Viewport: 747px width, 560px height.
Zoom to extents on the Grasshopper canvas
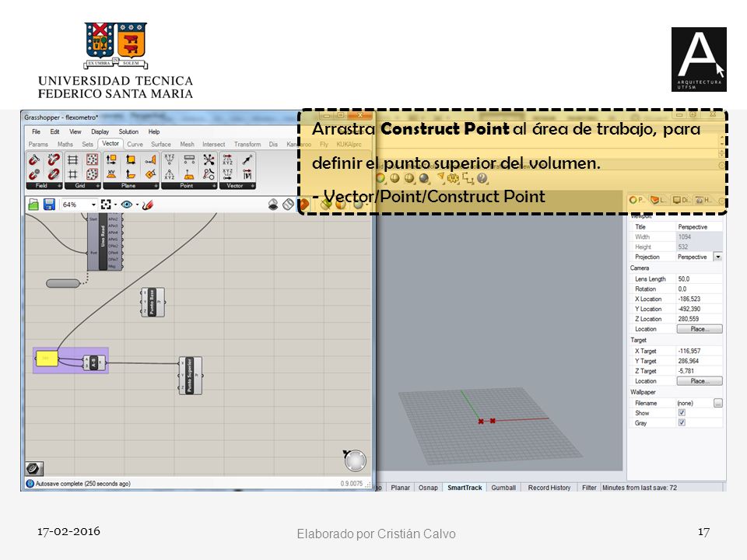tap(106, 205)
